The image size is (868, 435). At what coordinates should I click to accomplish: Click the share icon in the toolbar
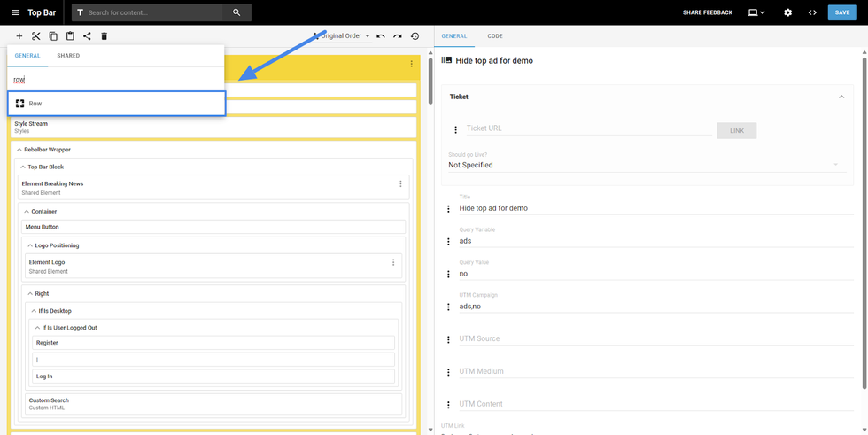(x=87, y=36)
